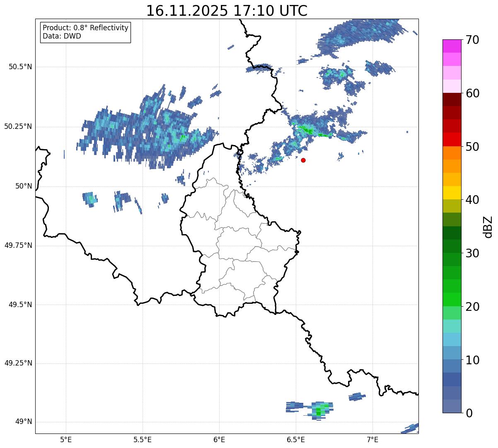Click the 49.75°N latitude label

coord(18,245)
